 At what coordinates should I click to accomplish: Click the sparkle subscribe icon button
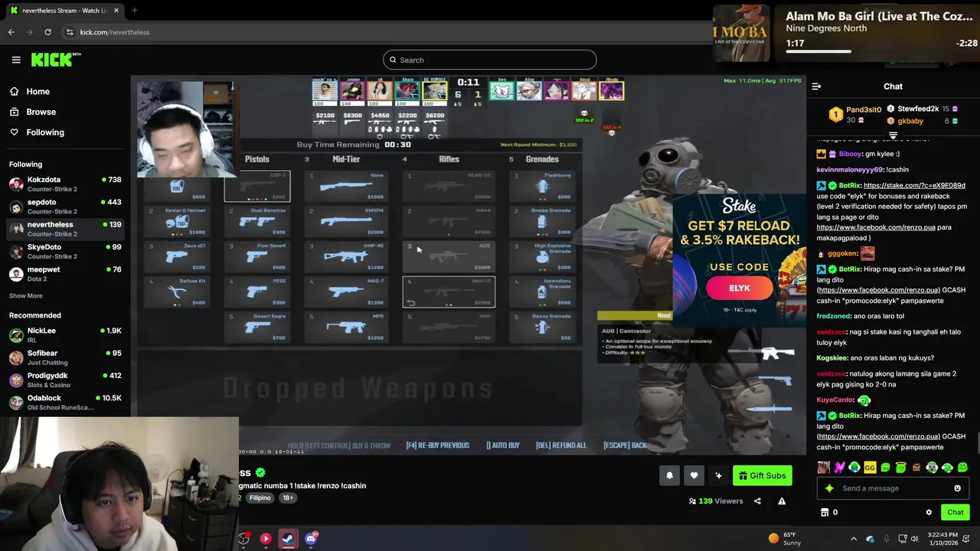click(718, 476)
